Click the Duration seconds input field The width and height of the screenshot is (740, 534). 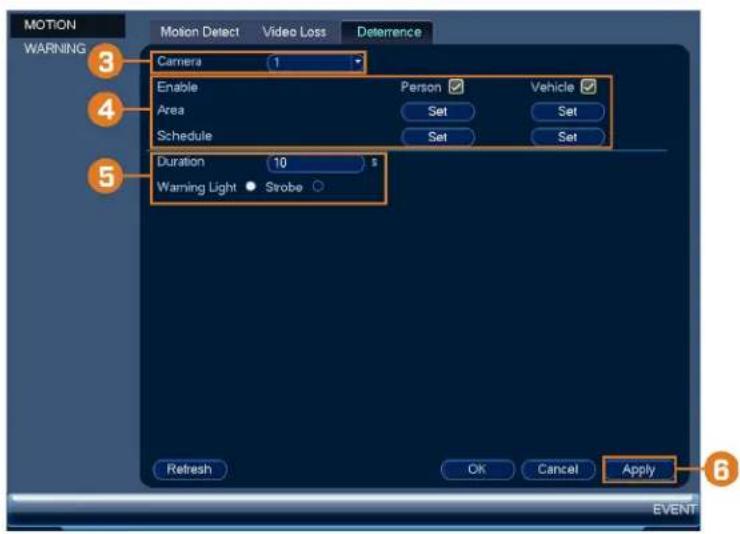pyautogui.click(x=315, y=163)
